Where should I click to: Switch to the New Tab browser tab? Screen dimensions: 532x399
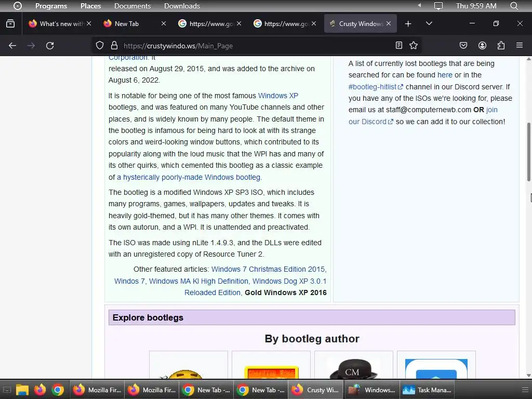point(135,23)
